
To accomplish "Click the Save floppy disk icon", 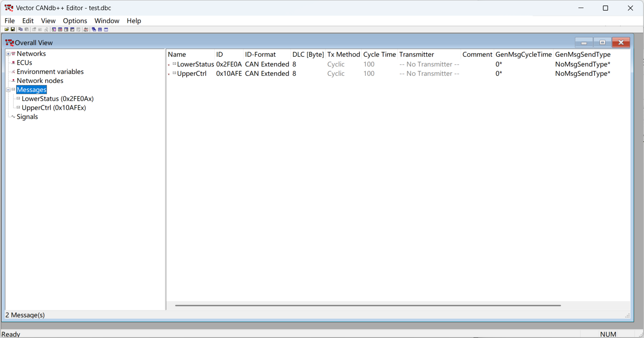I will point(13,30).
